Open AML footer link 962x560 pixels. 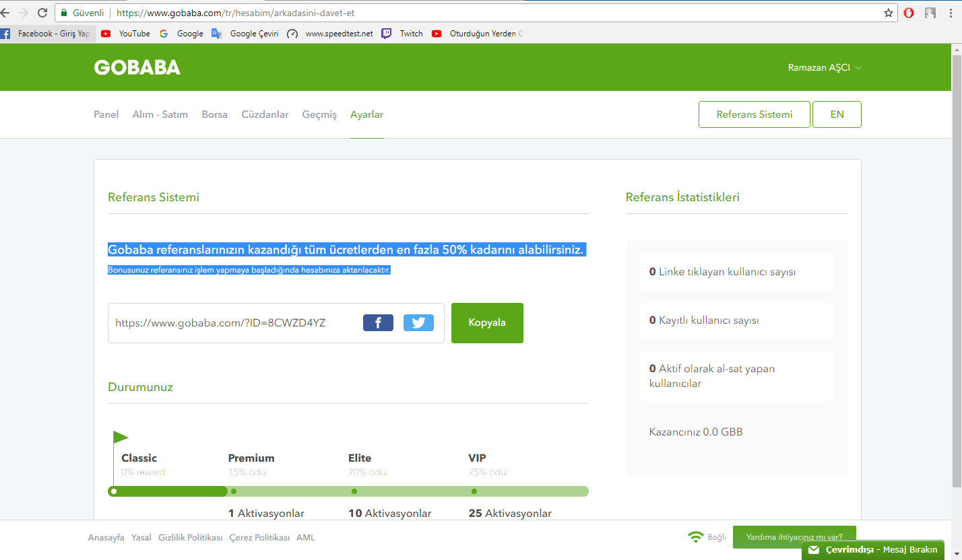click(306, 538)
